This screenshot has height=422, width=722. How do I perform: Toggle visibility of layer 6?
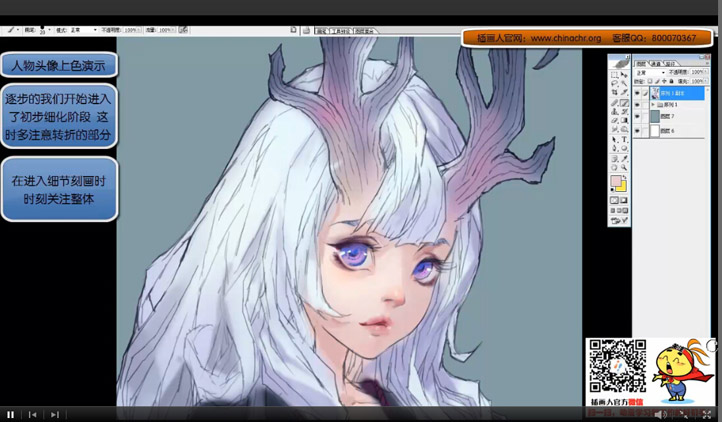638,131
